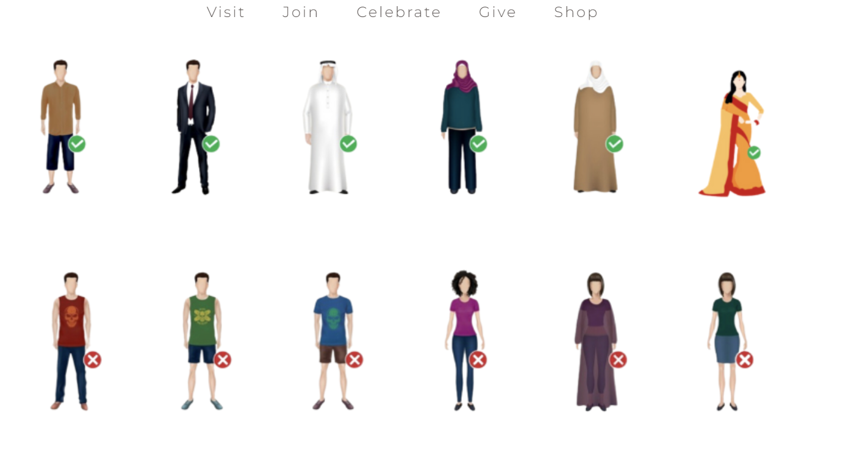Select the Give navigation link

498,12
